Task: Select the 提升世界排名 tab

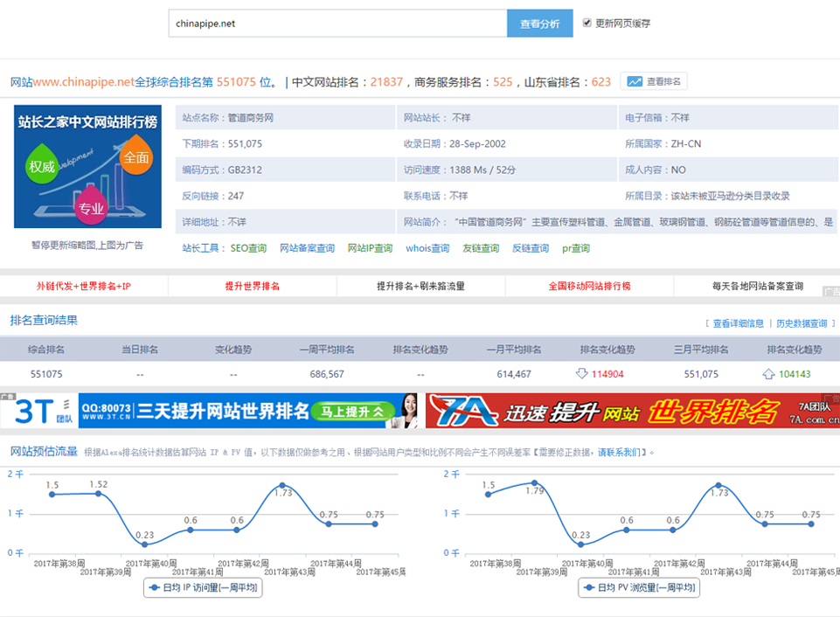Action: coord(252,286)
